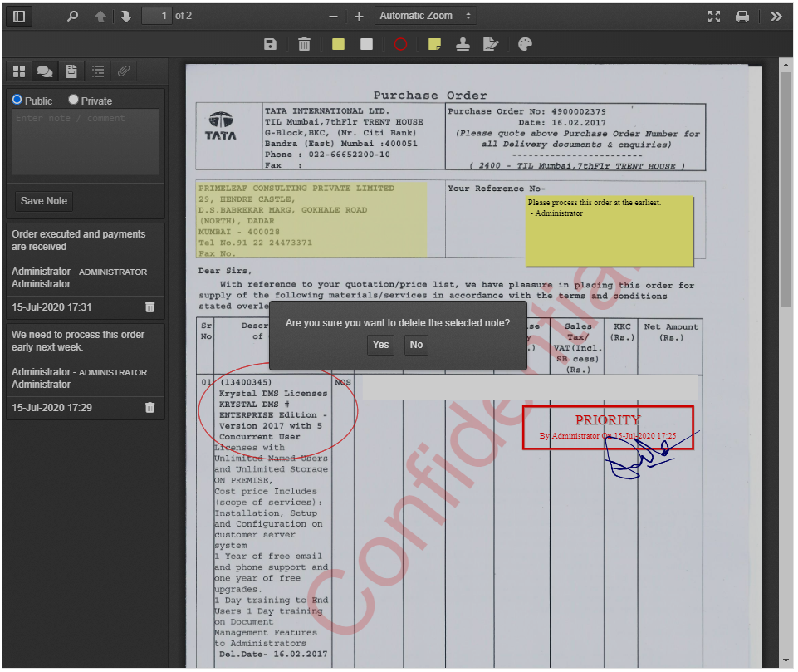798x672 pixels.
Task: Select the highlighted Primeleaf Consulting address
Action: 311,220
